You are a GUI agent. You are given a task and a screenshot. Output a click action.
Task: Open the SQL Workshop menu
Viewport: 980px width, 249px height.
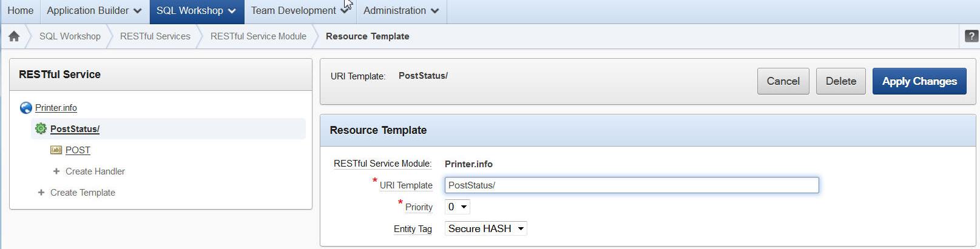pos(196,11)
